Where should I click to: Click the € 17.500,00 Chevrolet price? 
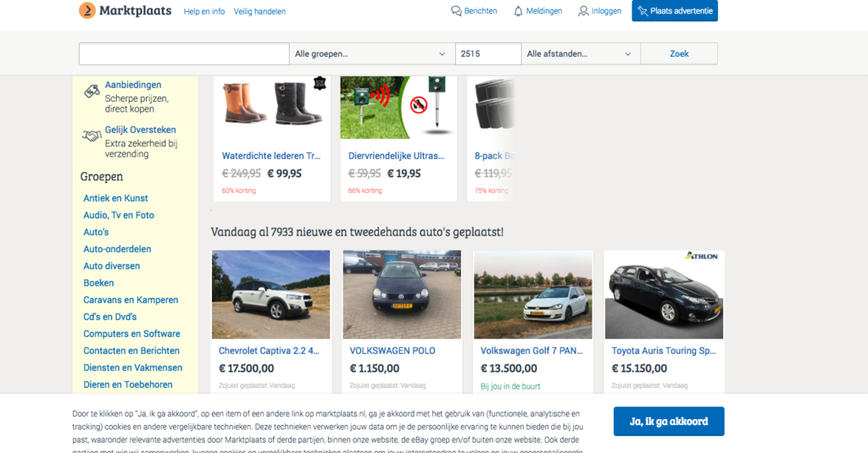coord(247,368)
